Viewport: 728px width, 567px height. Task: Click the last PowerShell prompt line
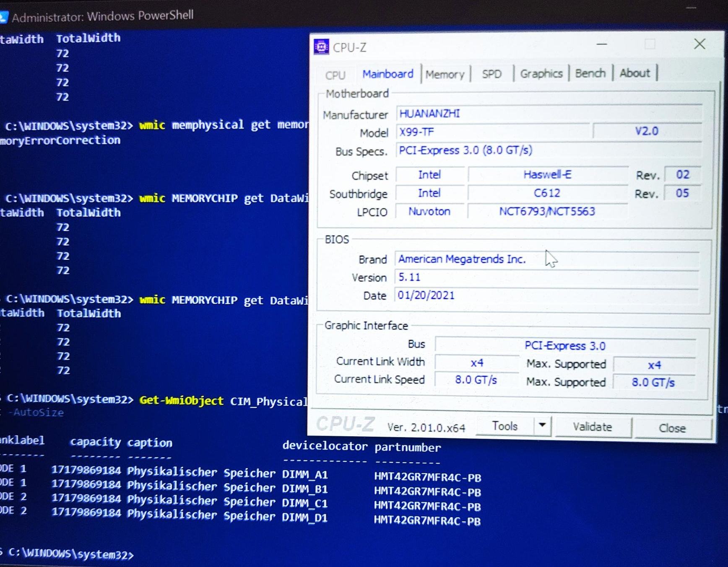(67, 554)
